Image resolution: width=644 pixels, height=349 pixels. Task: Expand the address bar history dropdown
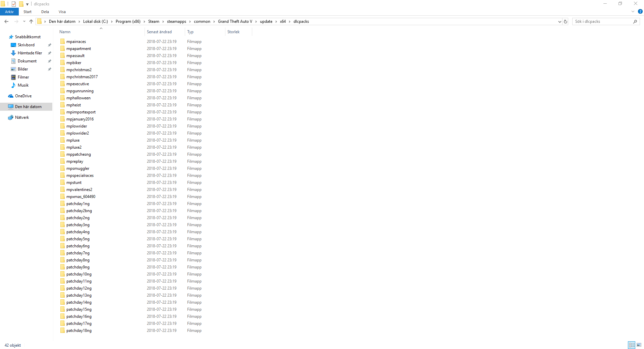559,21
